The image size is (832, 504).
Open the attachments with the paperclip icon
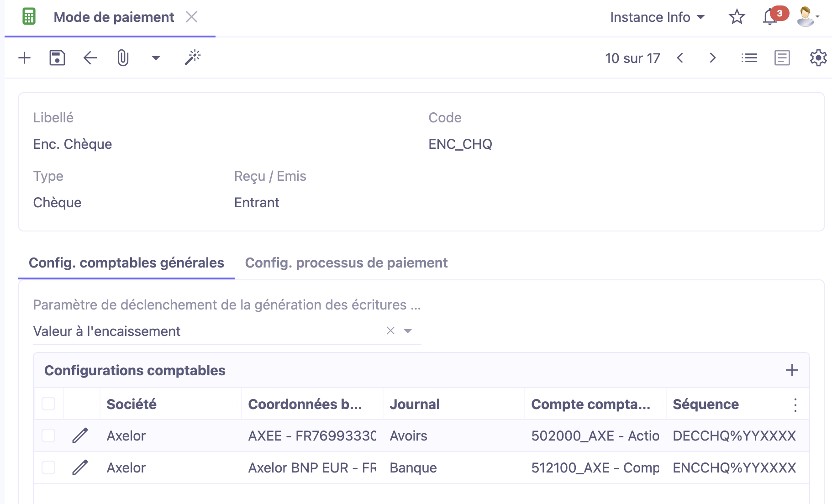(122, 58)
